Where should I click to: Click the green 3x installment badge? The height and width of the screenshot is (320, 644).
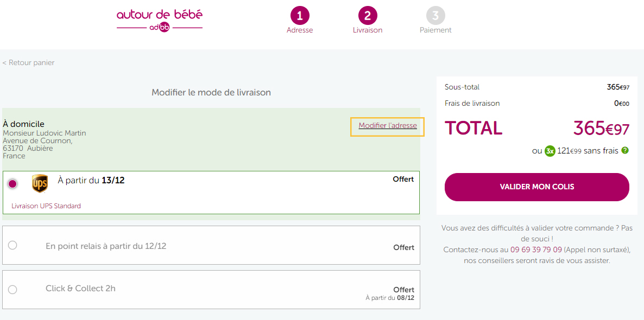pyautogui.click(x=550, y=151)
